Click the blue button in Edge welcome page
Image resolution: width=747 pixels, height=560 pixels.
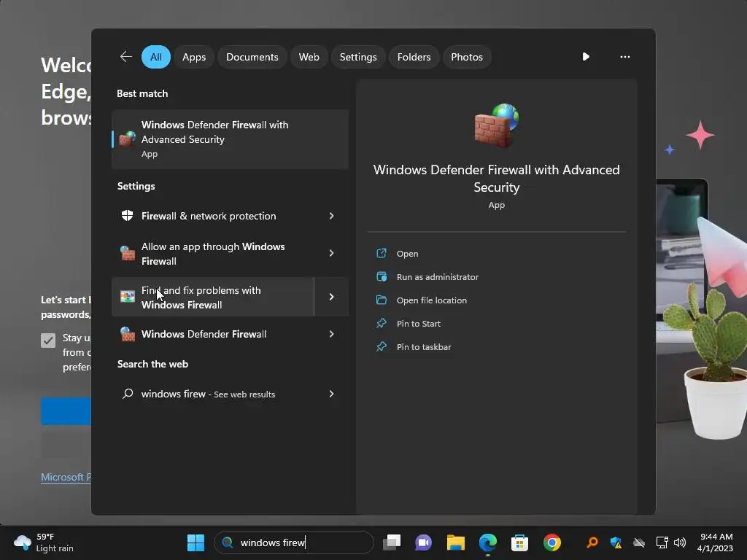coord(66,411)
